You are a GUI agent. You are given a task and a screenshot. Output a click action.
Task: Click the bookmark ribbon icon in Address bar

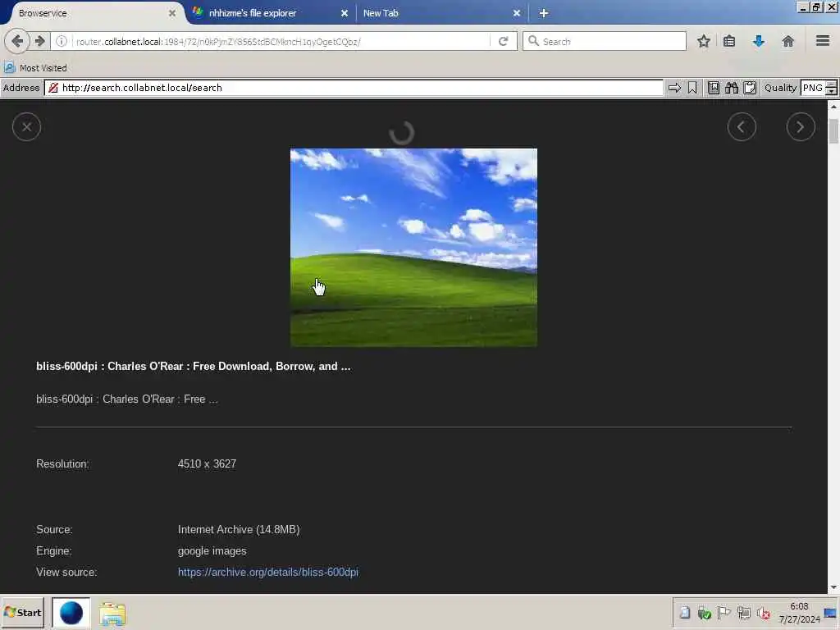pyautogui.click(x=692, y=88)
